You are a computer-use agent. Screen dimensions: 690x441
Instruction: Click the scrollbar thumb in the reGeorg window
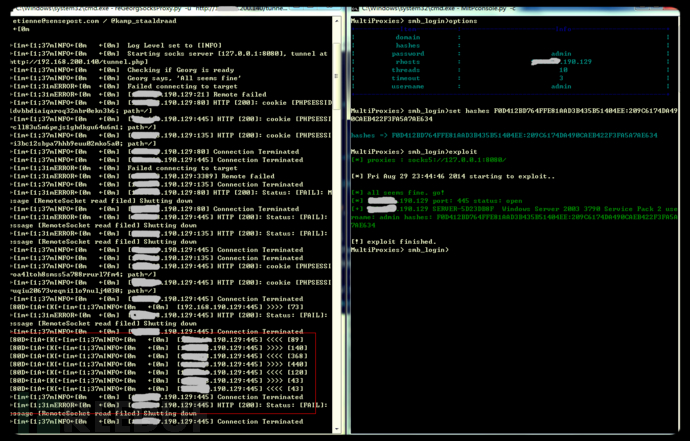point(337,75)
